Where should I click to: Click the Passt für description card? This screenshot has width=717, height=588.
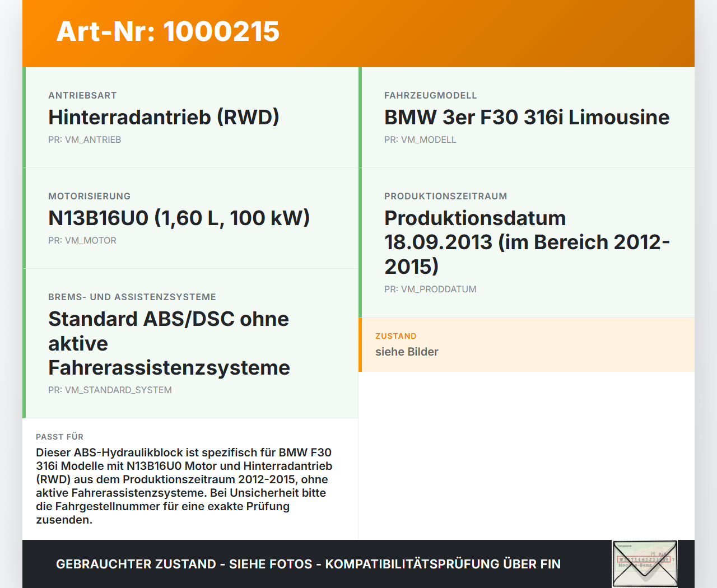coord(190,479)
